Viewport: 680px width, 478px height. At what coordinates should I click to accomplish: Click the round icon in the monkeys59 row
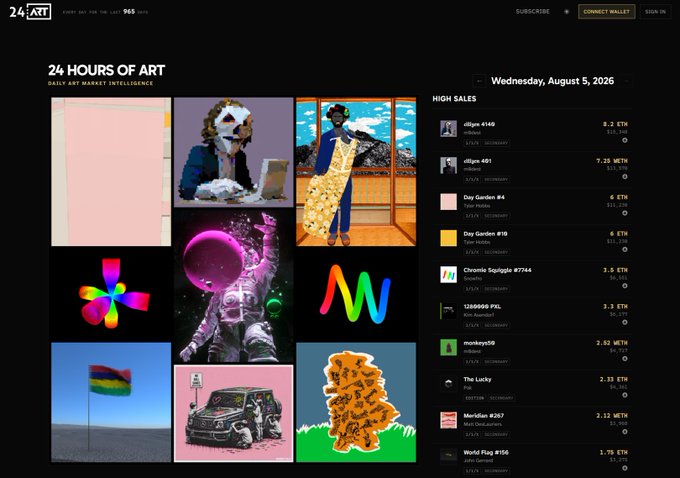coord(625,359)
